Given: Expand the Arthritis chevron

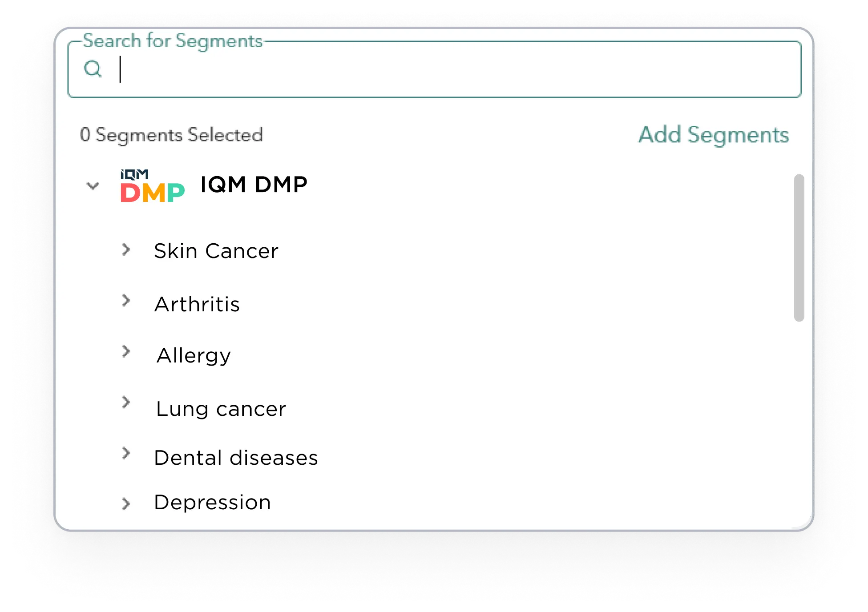Looking at the screenshot, I should 126,300.
